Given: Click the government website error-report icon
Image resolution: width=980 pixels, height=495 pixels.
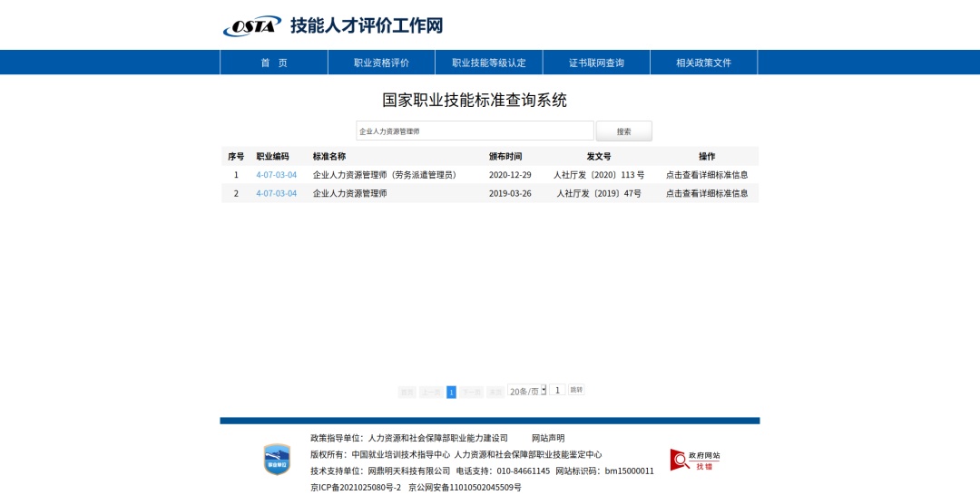Looking at the screenshot, I should (694, 460).
